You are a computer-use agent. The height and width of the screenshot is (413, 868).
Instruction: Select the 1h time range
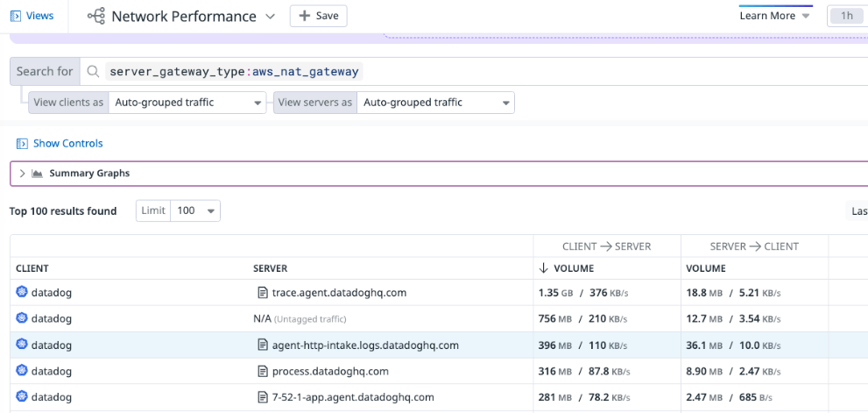pos(846,16)
